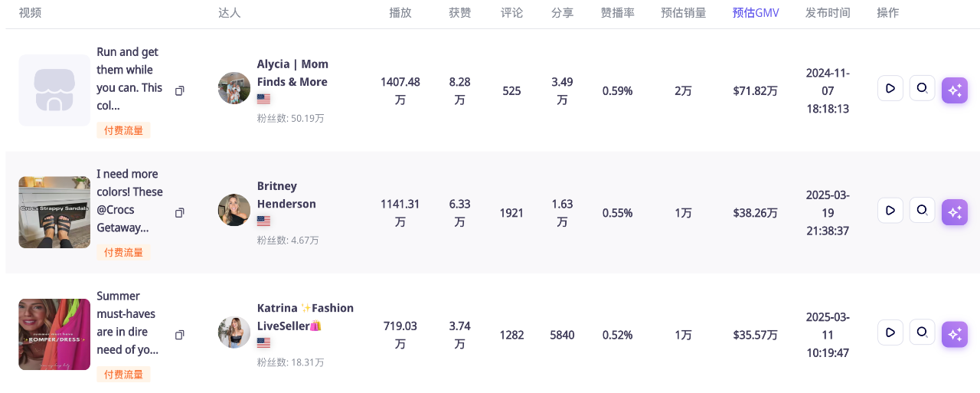Screen dimensions: 980x393
Task: Click Katrina Fashion LiveSeller's avatar
Action: (x=234, y=332)
